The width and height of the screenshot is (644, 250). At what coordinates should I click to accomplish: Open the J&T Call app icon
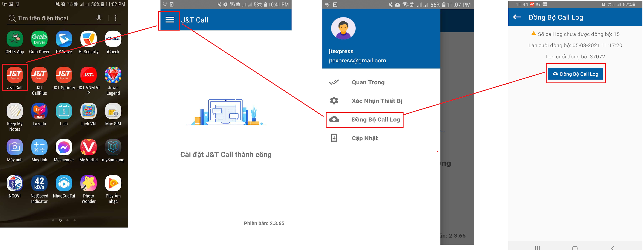click(14, 75)
